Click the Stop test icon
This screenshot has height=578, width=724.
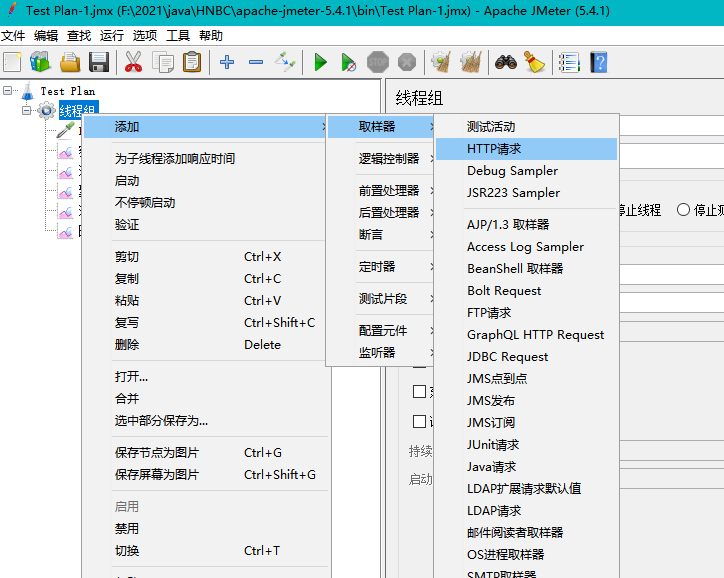pos(378,62)
